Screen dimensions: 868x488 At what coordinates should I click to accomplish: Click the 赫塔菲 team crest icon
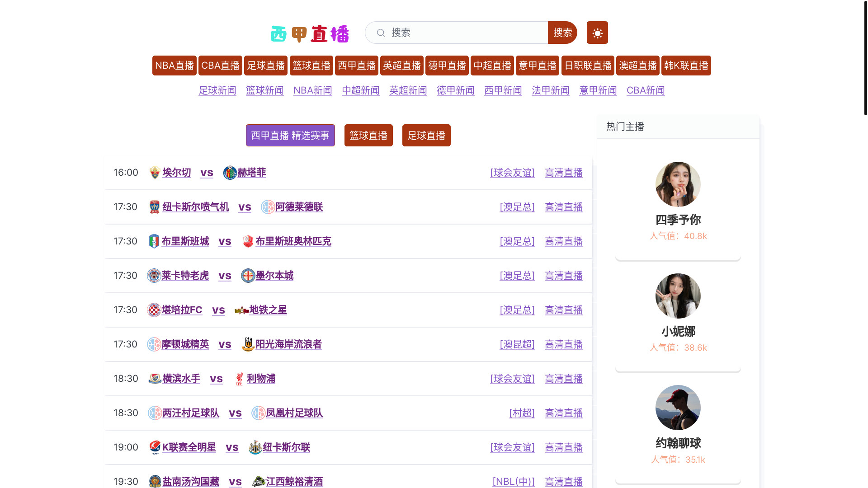click(230, 173)
